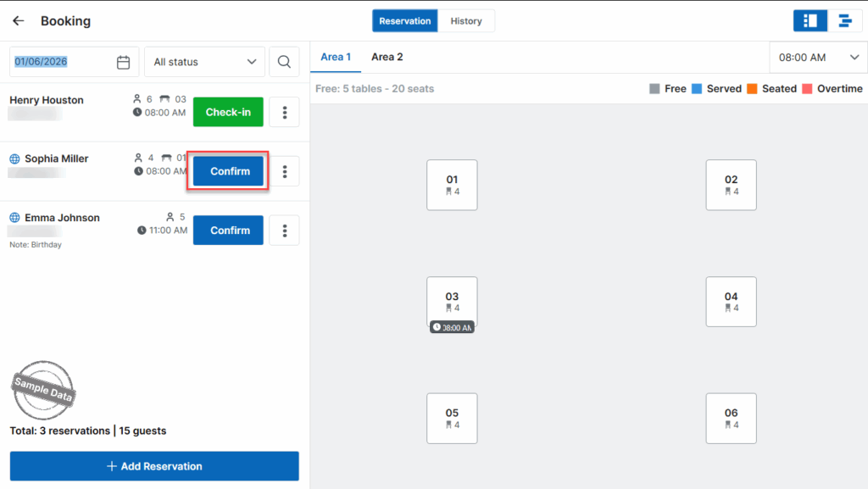This screenshot has width=868, height=489.
Task: Open more options for Sophia Miller
Action: click(284, 171)
